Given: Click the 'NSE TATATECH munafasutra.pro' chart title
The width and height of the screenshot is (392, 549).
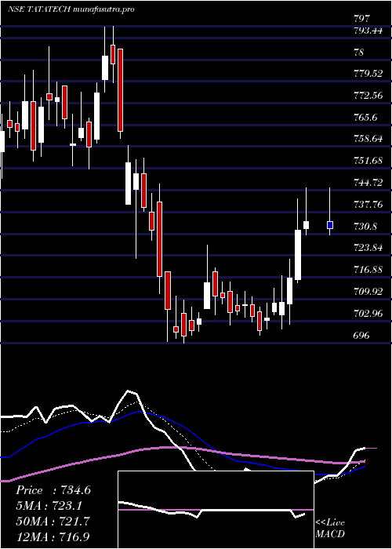Looking at the screenshot, I should [71, 9].
